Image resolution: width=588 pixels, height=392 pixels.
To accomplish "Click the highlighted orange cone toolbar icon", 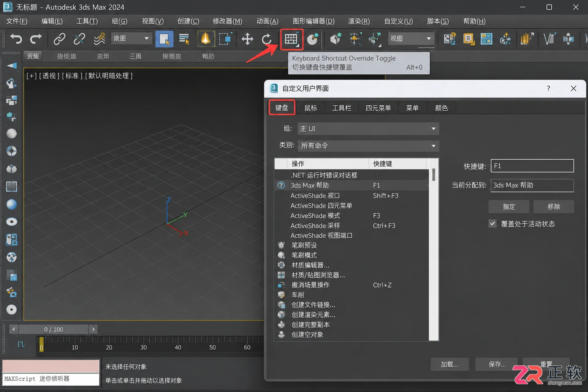I will pos(205,39).
